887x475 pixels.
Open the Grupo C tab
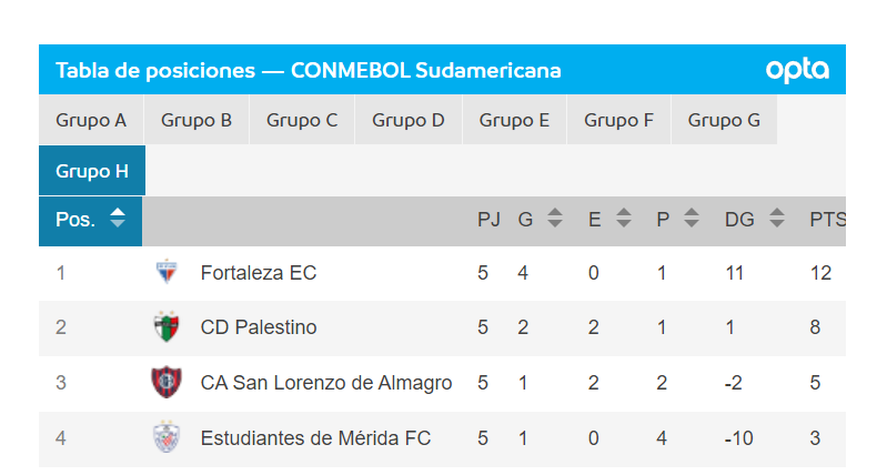[x=302, y=121]
